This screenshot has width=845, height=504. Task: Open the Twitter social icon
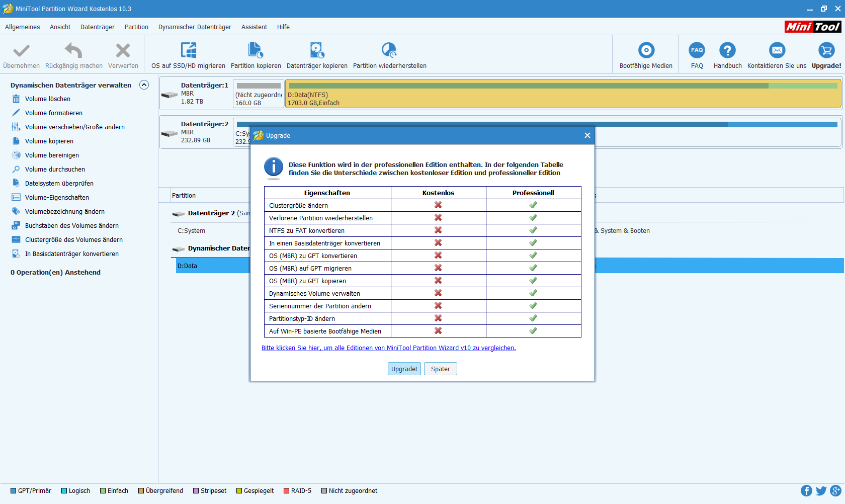[821, 491]
